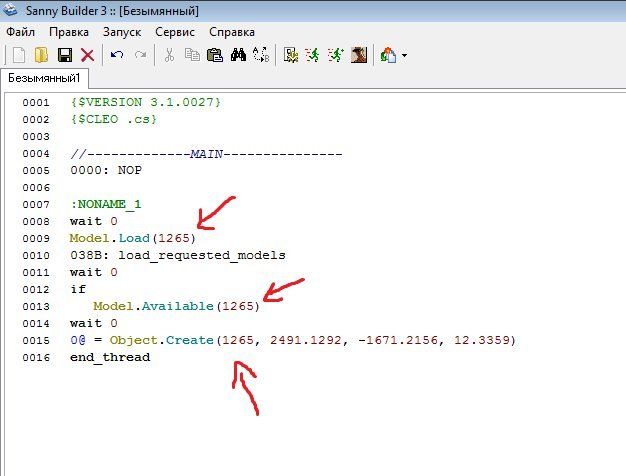The width and height of the screenshot is (626, 476).
Task: Expand the dropdown arrow beside the mode icon
Action: coord(404,56)
